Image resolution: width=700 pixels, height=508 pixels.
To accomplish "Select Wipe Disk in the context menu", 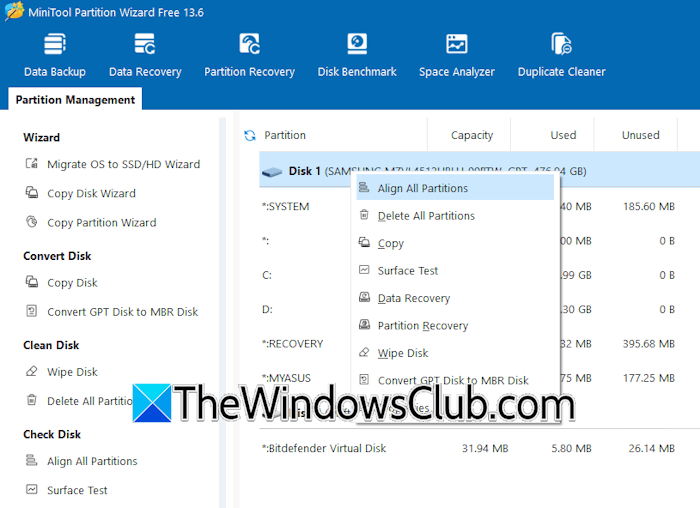I will coord(455,353).
